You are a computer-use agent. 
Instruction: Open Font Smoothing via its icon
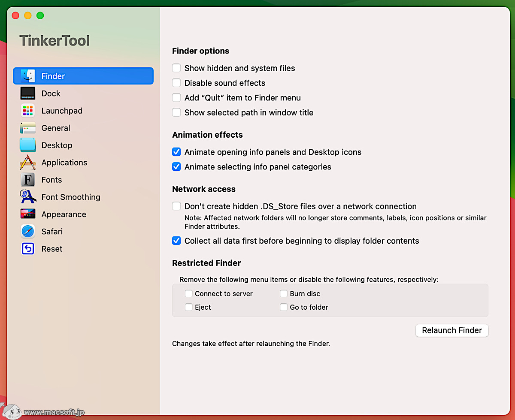[x=27, y=196]
